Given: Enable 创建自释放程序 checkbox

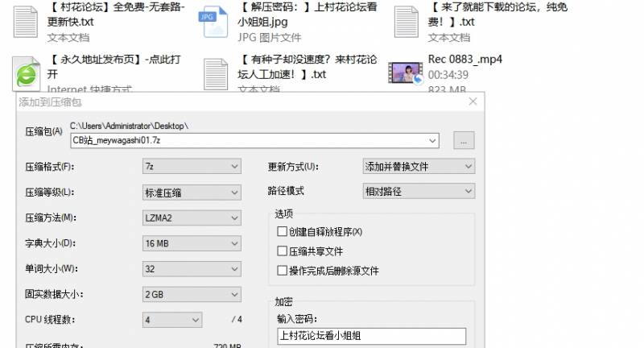Looking at the screenshot, I should 282,232.
